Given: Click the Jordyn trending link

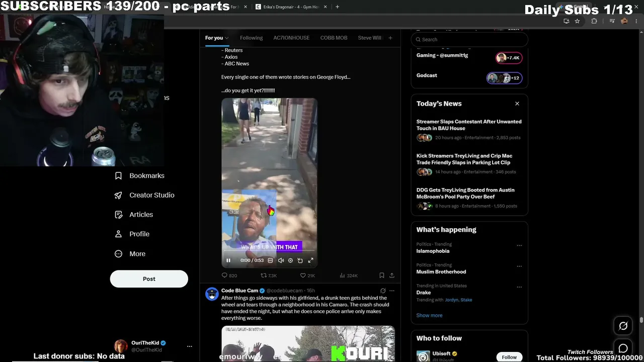Looking at the screenshot, I should point(451,300).
